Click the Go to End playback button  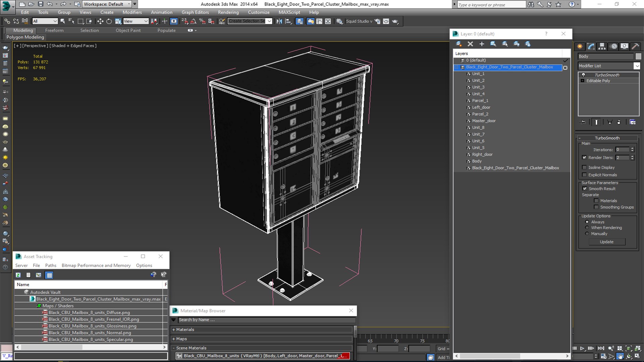coord(601,349)
